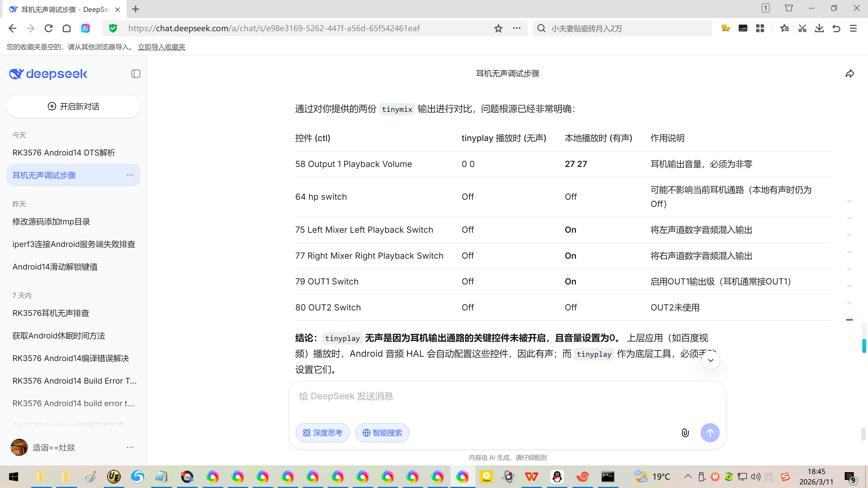
Task: Click the browser downloads icon
Action: click(x=819, y=28)
